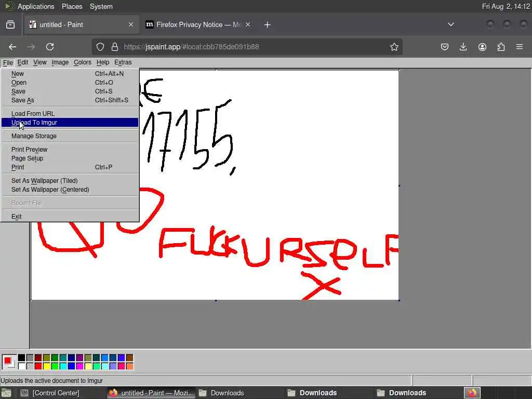Screen dimensions: 532x399
Task: Reload the jspaint page
Action: [50, 47]
